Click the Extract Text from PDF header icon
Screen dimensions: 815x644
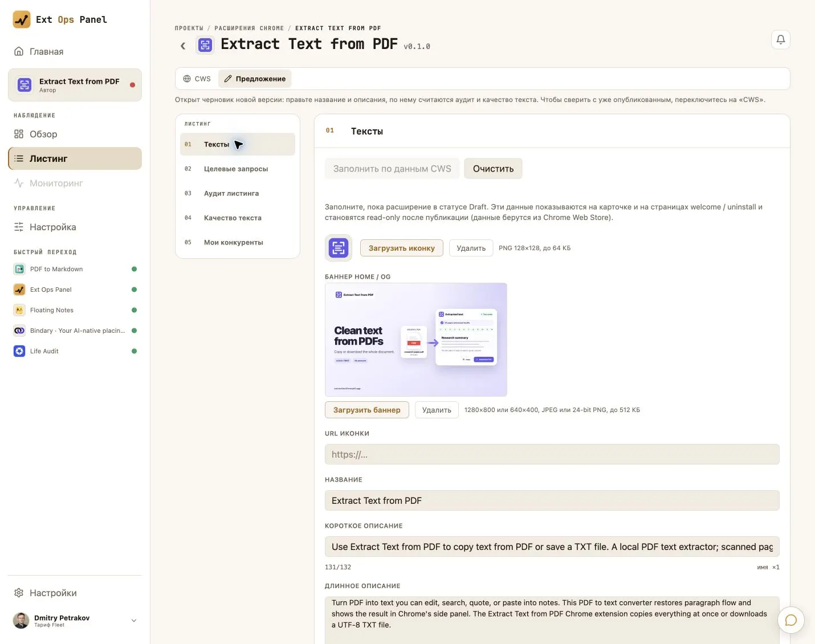(x=205, y=44)
